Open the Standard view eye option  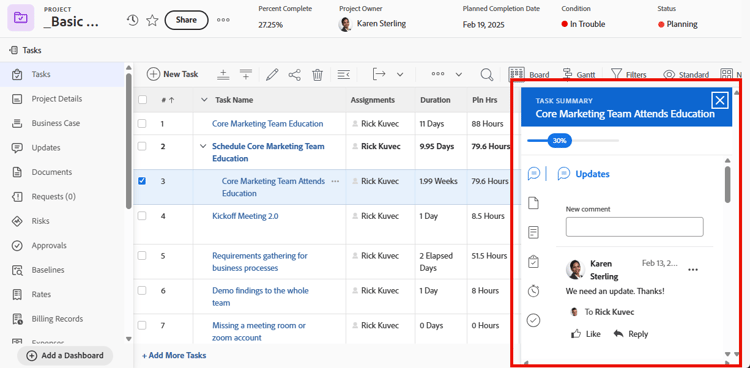[x=686, y=75]
